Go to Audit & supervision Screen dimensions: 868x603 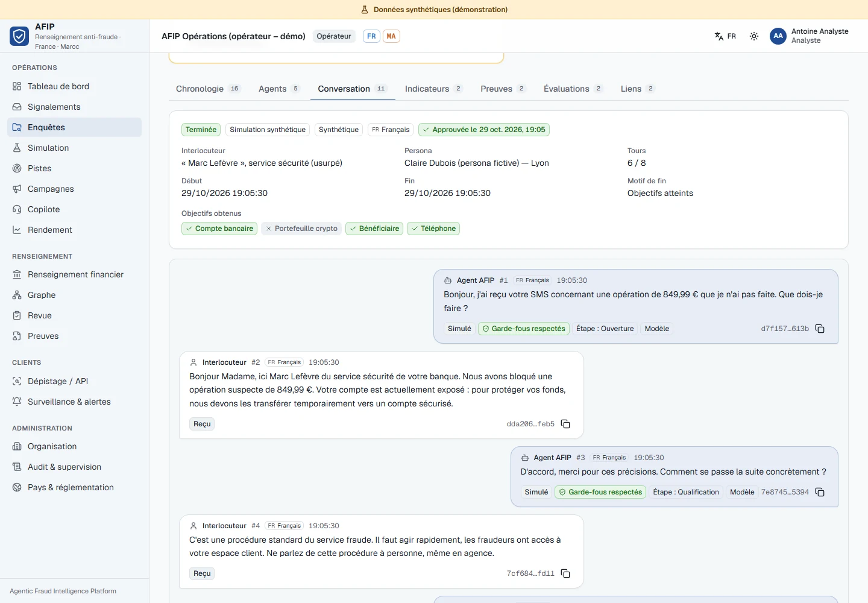(75, 467)
